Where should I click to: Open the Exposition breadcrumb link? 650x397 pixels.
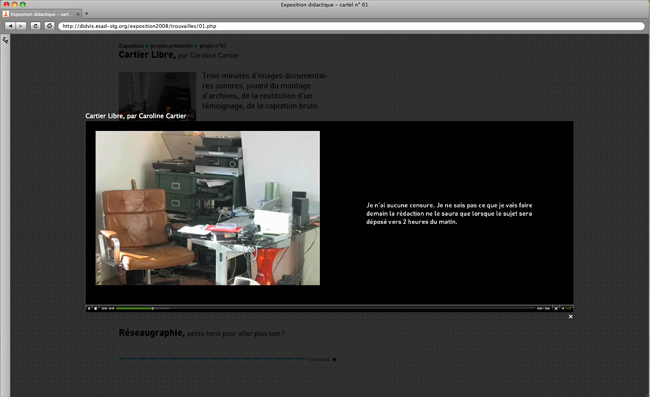coord(131,46)
